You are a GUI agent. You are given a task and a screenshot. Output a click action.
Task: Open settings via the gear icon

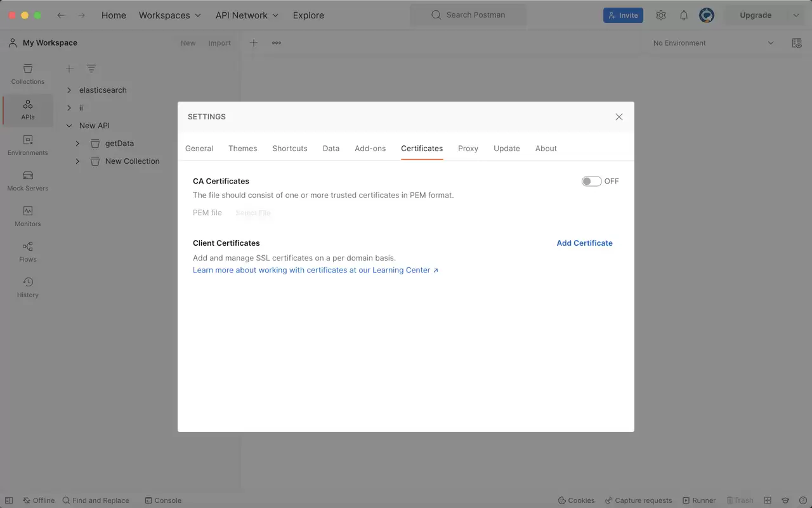click(661, 15)
